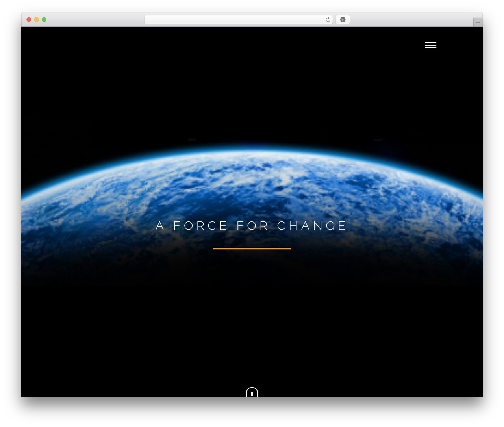
Task: Open the hamburger navigation menu
Action: click(x=430, y=45)
